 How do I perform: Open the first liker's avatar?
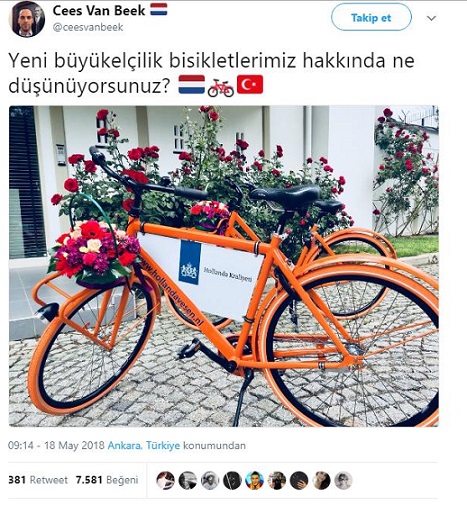pos(165,480)
